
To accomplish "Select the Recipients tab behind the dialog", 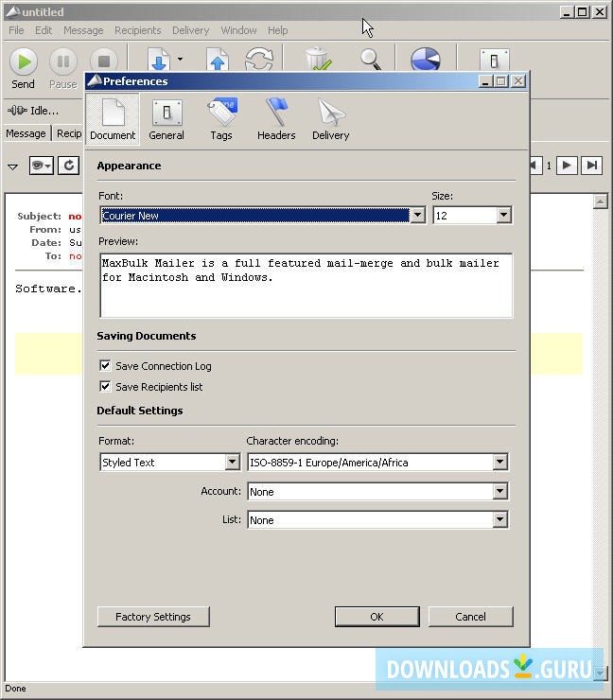I will click(x=69, y=133).
